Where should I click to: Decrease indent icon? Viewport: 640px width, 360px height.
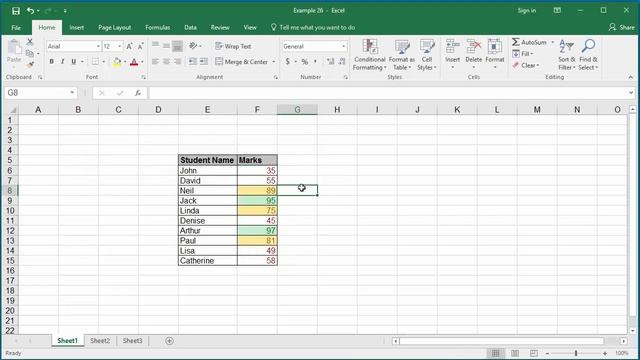(192, 62)
